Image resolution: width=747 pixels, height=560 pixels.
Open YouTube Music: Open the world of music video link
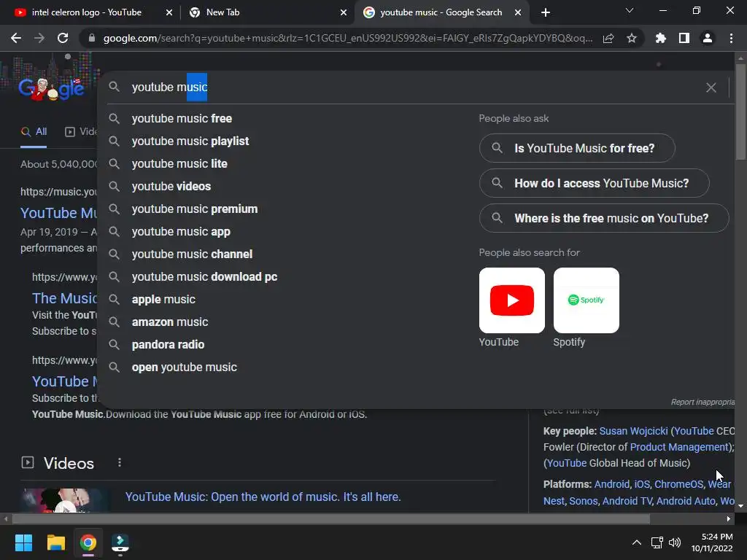click(x=263, y=497)
